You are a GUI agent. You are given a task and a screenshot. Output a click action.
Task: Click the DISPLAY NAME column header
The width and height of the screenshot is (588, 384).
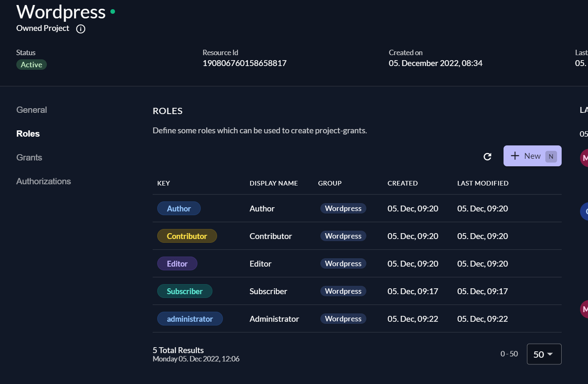point(274,183)
